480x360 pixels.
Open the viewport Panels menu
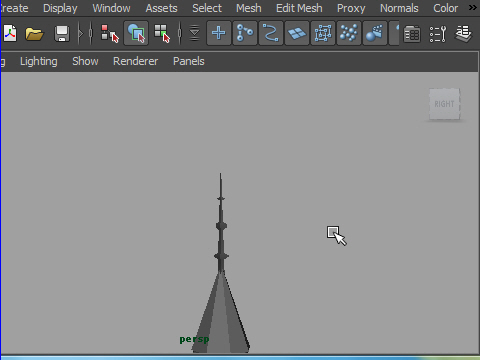click(189, 61)
